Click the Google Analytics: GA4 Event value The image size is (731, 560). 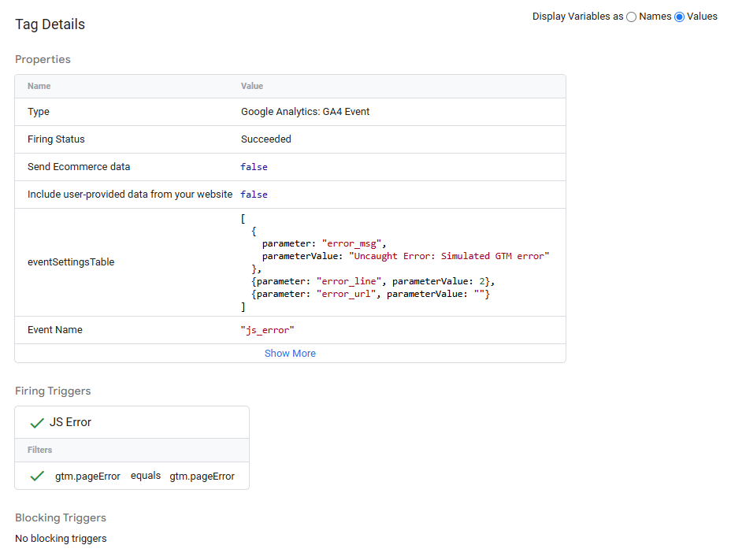click(x=305, y=112)
